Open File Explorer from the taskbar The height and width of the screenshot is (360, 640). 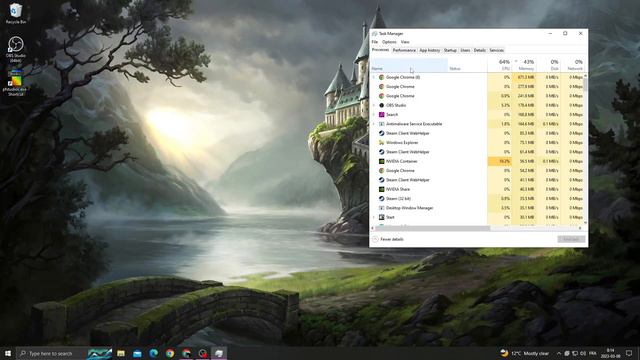(121, 353)
